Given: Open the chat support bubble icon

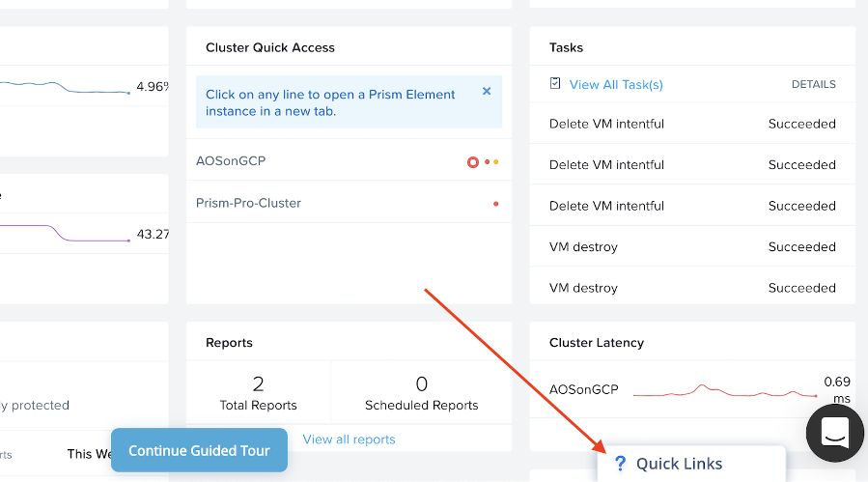Looking at the screenshot, I should click(x=835, y=433).
